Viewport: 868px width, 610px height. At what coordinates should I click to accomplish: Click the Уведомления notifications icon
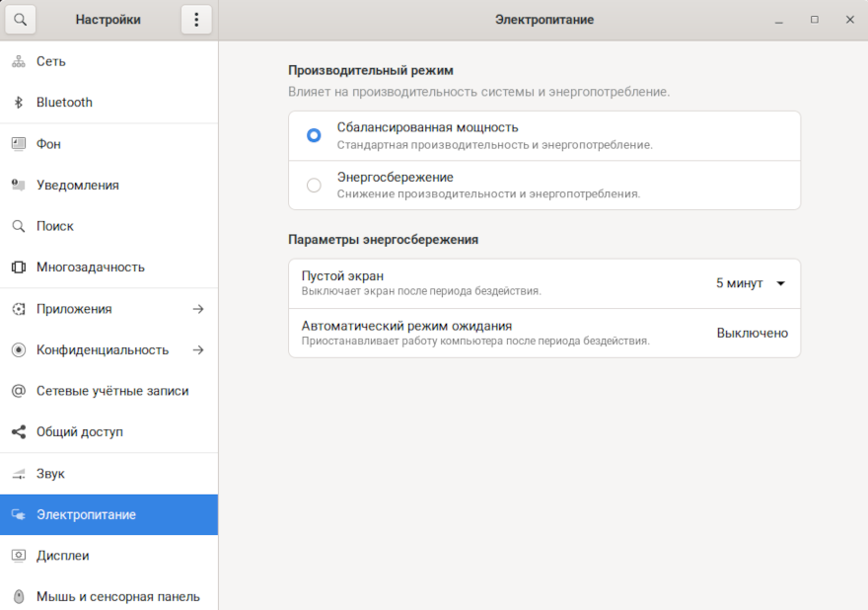[x=18, y=185]
